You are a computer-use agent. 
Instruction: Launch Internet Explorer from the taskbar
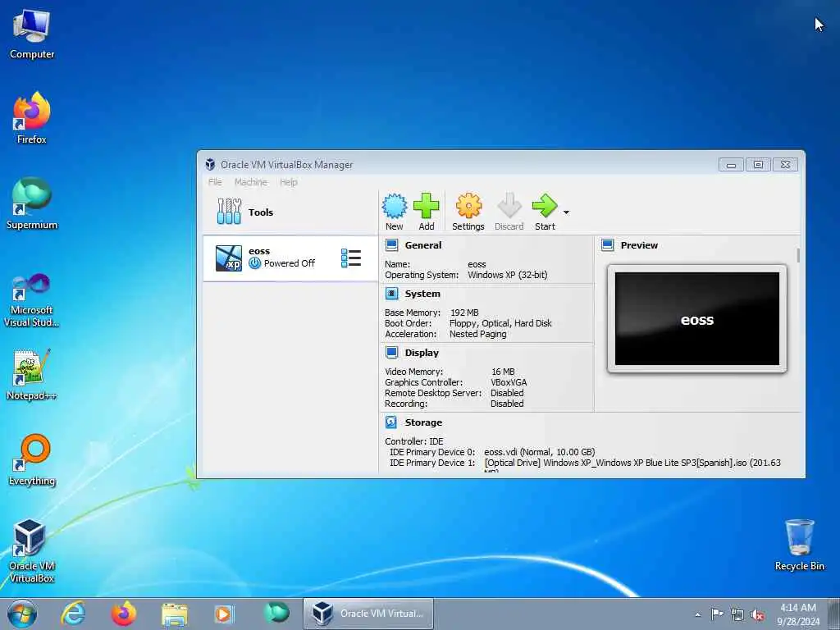tap(73, 614)
